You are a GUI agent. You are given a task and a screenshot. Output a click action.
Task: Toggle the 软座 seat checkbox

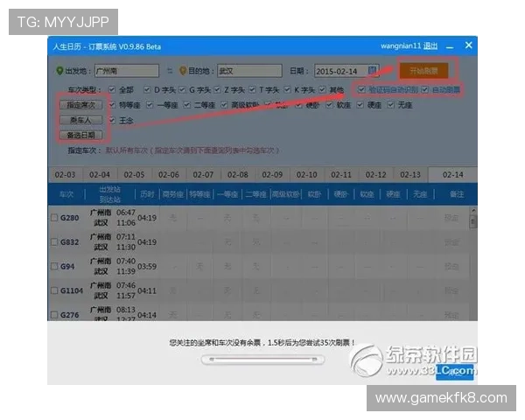(329, 105)
